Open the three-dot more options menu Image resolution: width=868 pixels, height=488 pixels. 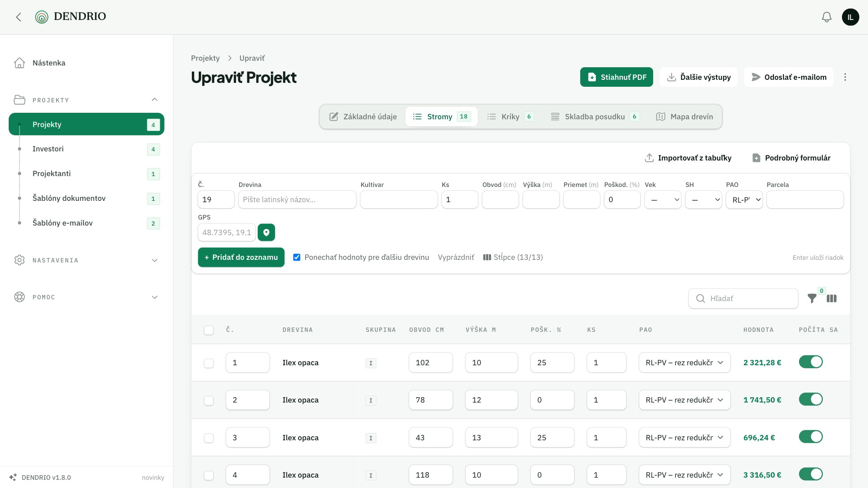[x=845, y=77]
